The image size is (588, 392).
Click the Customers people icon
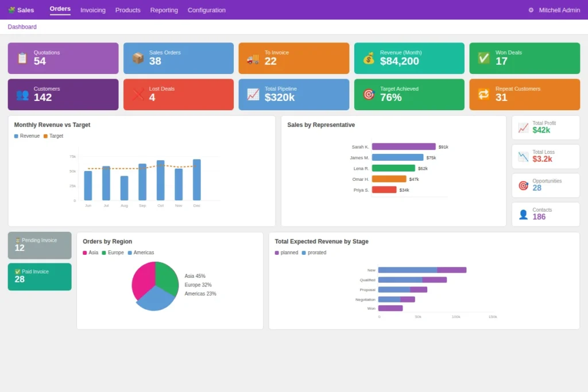[x=22, y=95]
